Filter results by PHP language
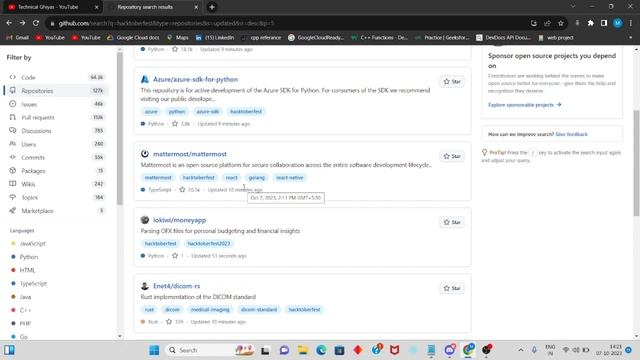Viewport: 640px width, 360px height. (x=25, y=323)
